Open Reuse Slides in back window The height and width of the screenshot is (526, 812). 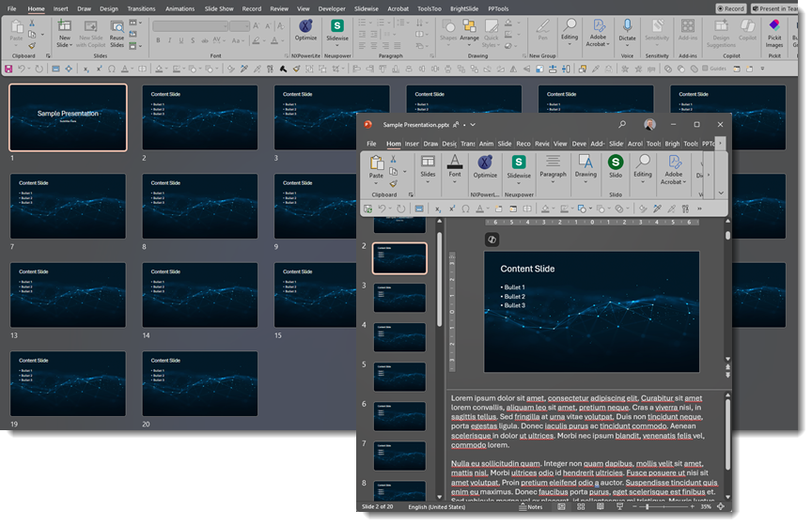click(x=117, y=34)
